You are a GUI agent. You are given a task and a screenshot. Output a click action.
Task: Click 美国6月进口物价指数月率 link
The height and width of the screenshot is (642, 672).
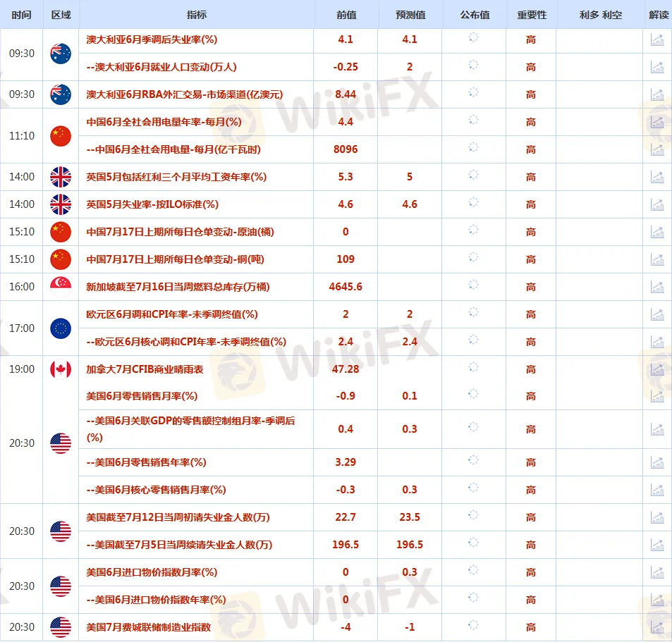[152, 572]
